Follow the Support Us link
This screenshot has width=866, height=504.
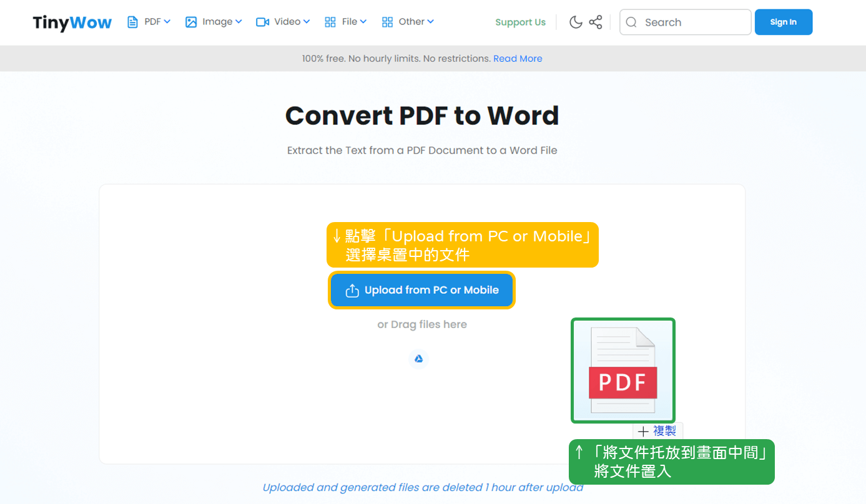[520, 22]
